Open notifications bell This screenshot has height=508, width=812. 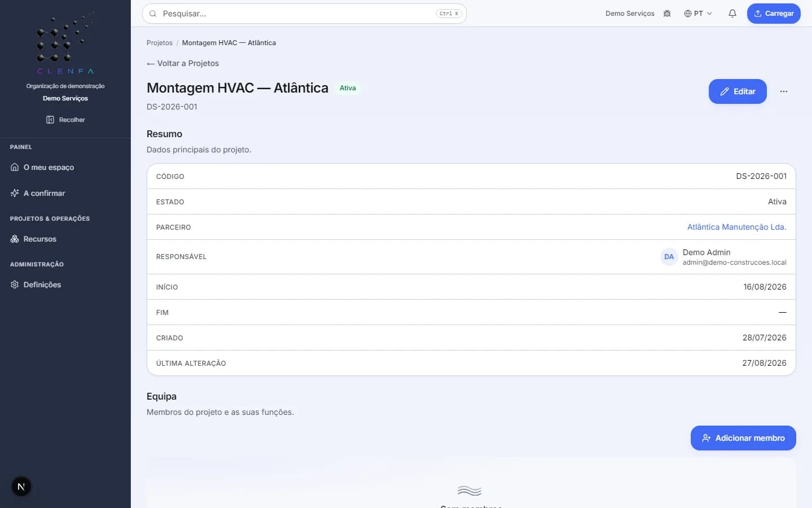click(x=732, y=14)
